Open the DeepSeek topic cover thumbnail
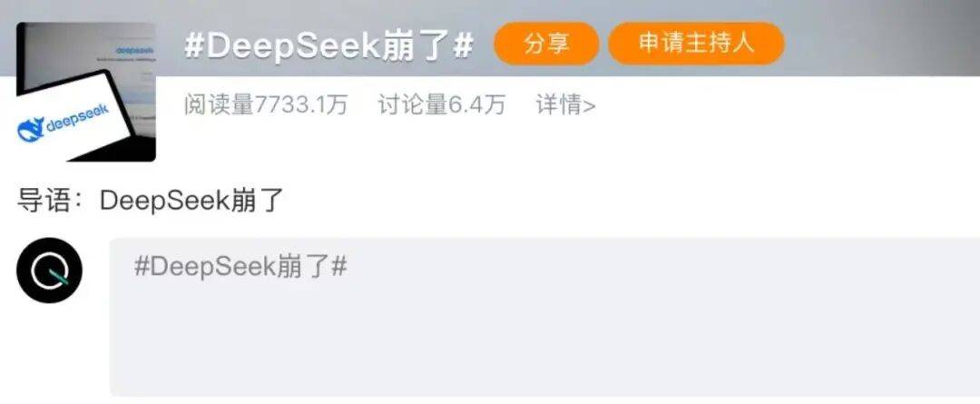The width and height of the screenshot is (980, 404). tap(85, 92)
